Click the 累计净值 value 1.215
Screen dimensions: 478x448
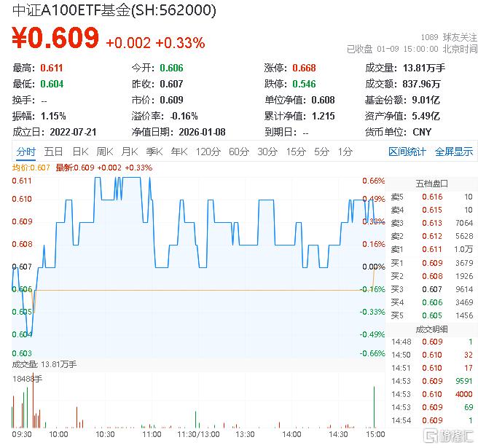[x=323, y=116]
